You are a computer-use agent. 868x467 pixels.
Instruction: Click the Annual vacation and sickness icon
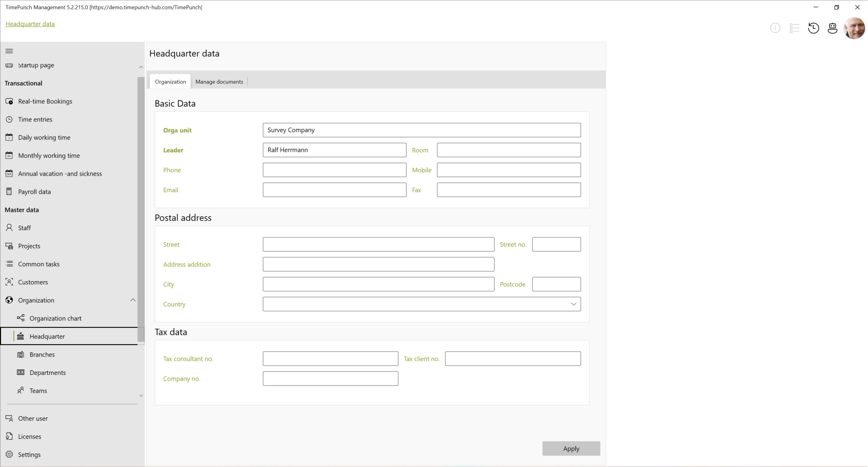pos(9,174)
